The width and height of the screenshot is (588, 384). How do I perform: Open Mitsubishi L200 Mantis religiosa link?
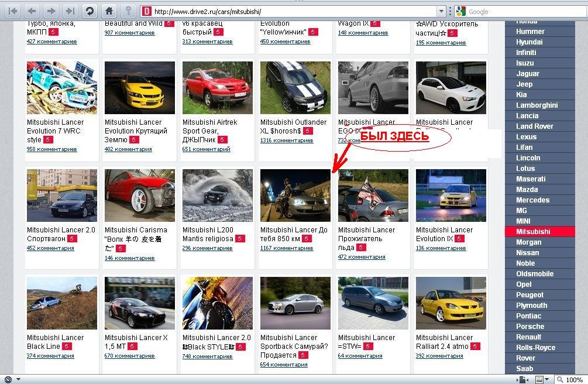208,234
